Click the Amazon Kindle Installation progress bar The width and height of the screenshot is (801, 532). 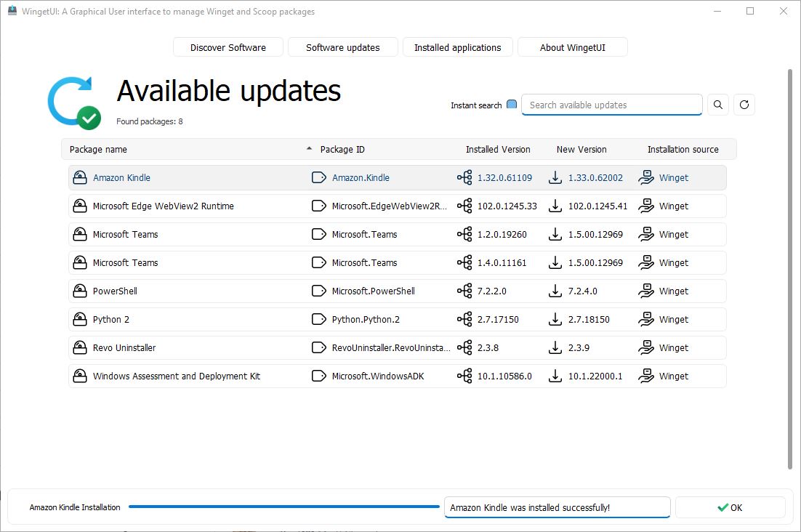tap(284, 507)
